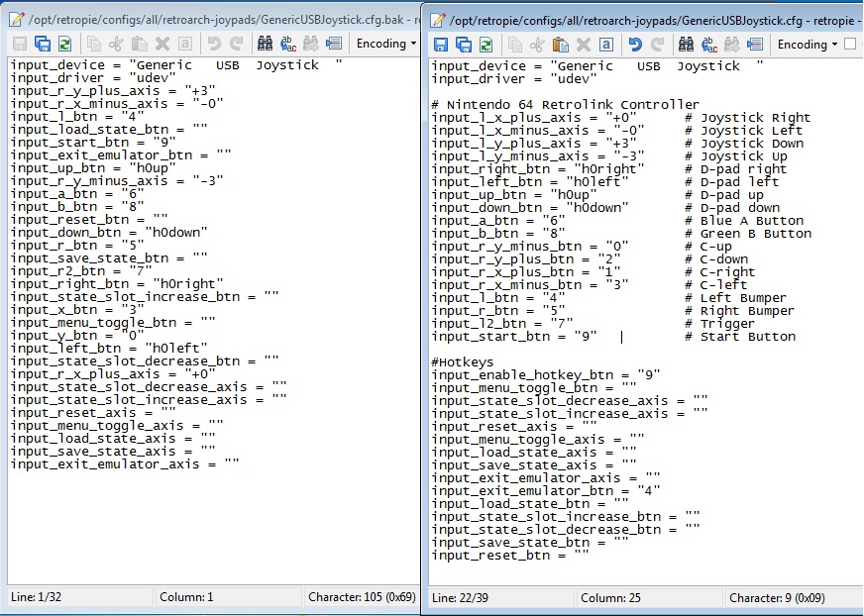Select all text via toolbar icon in .cfg editor

tap(606, 45)
